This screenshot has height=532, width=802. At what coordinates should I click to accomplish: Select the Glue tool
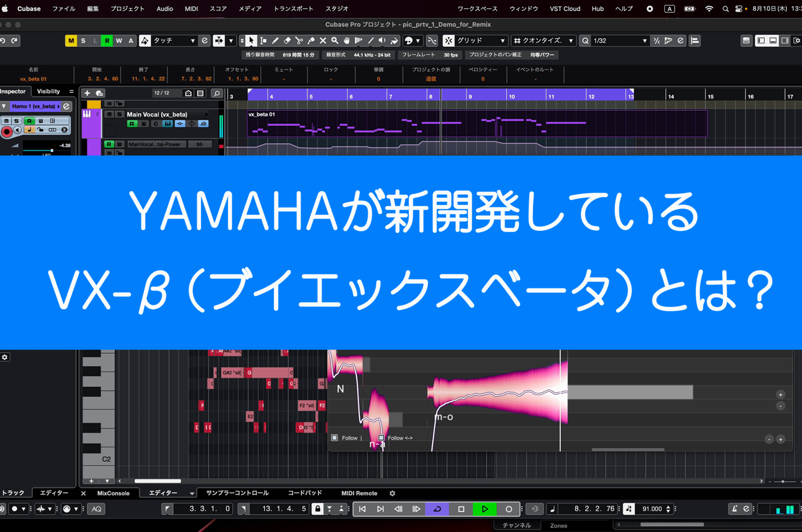pos(311,40)
